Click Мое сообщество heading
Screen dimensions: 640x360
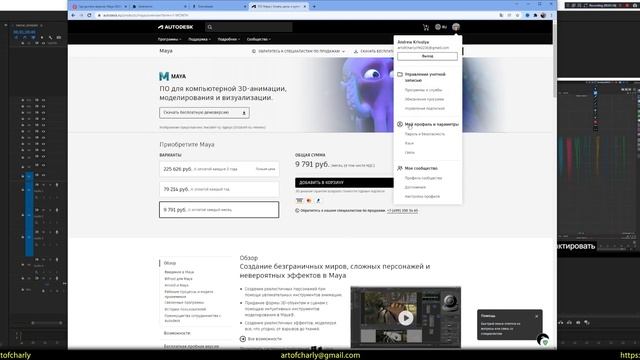(x=421, y=168)
